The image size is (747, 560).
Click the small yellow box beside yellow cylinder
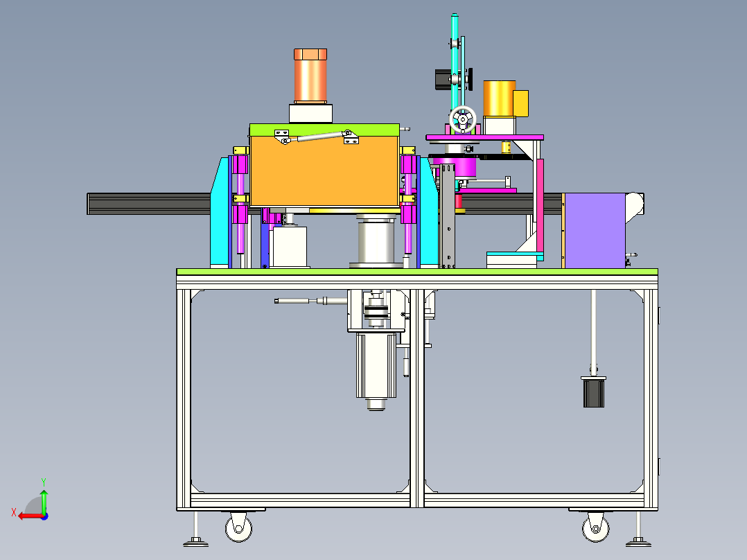[521, 103]
